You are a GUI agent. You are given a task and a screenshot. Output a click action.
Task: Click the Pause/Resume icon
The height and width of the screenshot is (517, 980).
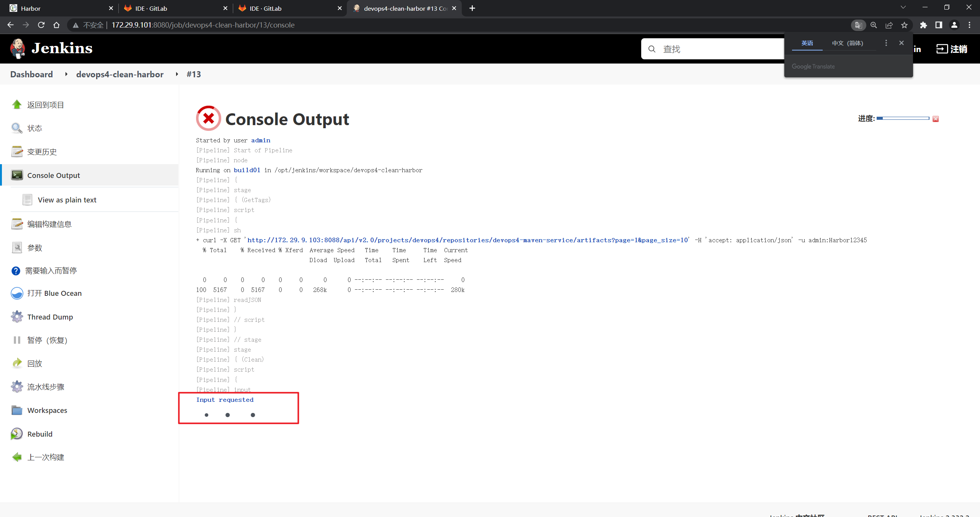coord(17,340)
